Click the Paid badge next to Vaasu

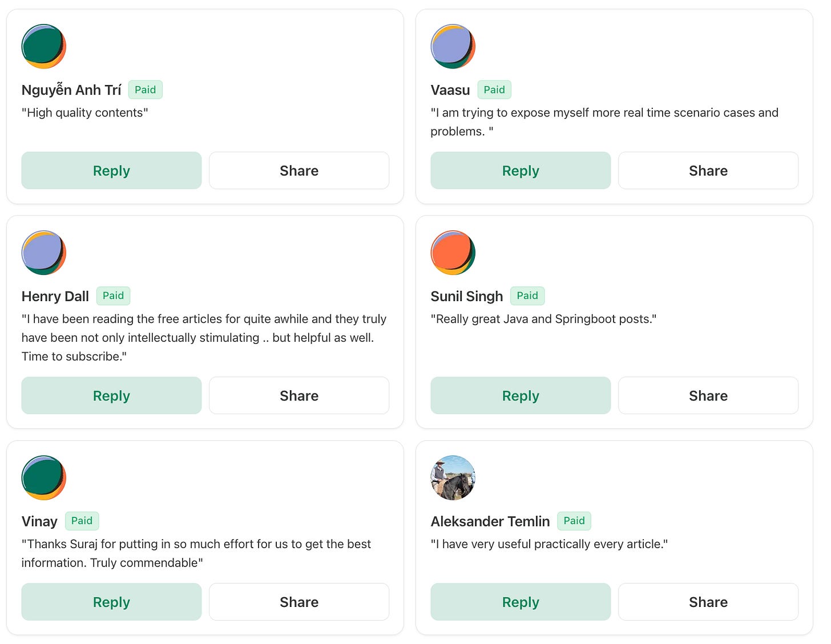point(494,90)
